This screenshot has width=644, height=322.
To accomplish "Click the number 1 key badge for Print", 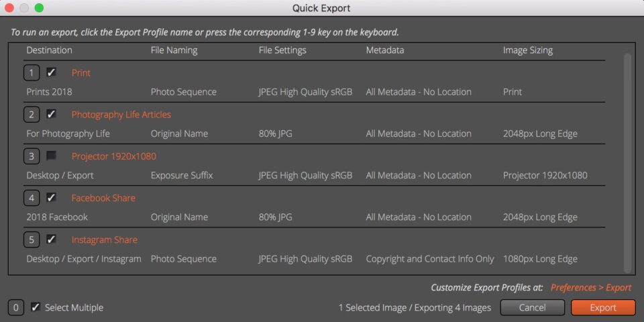I will 32,73.
